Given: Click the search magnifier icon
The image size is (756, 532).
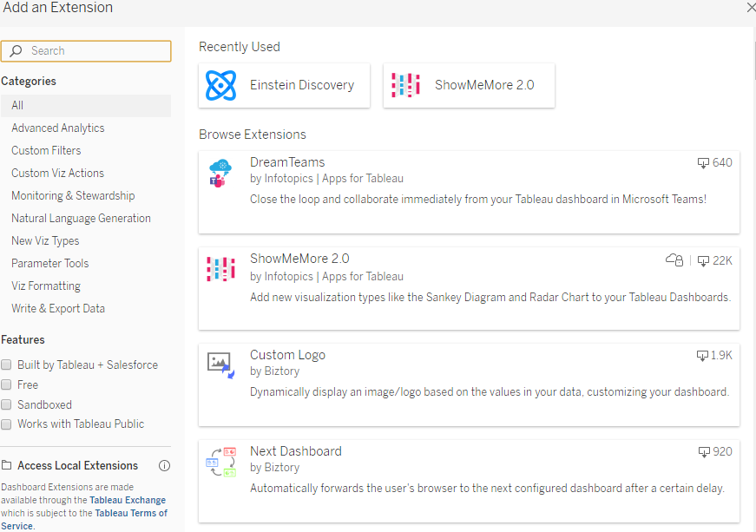Looking at the screenshot, I should tap(16, 50).
